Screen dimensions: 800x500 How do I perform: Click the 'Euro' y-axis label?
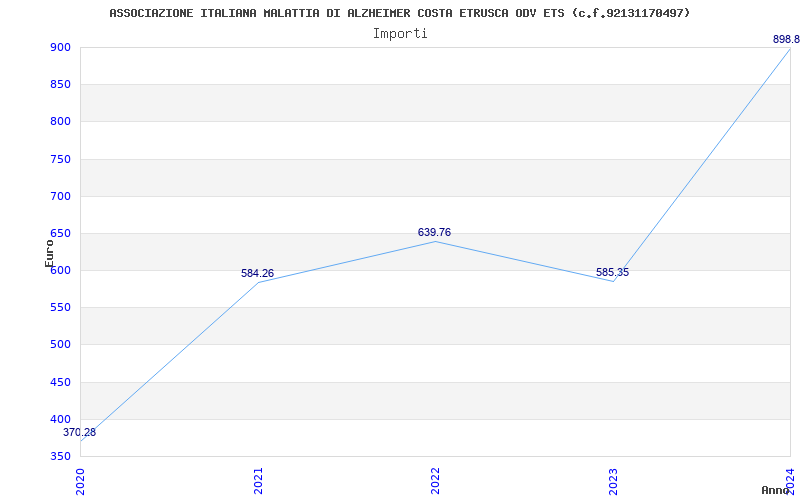49,254
